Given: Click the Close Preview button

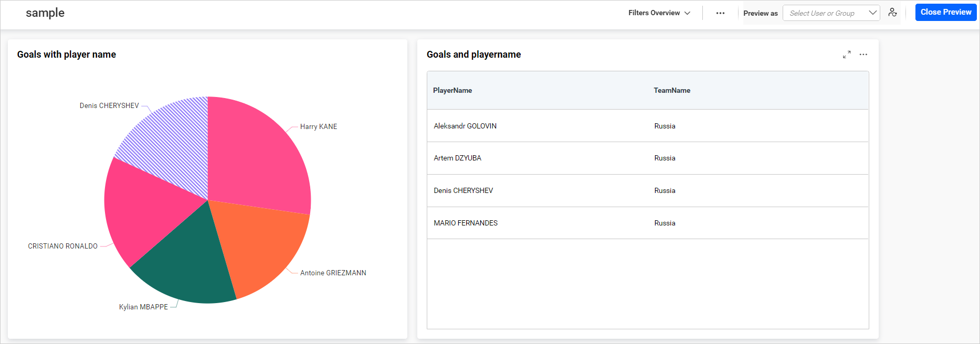Looking at the screenshot, I should click(945, 12).
